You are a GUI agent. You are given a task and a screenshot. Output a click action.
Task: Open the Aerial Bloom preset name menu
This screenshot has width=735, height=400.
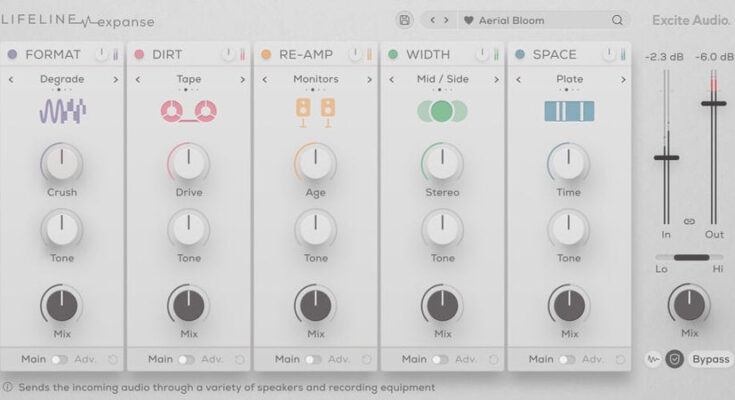pos(520,20)
